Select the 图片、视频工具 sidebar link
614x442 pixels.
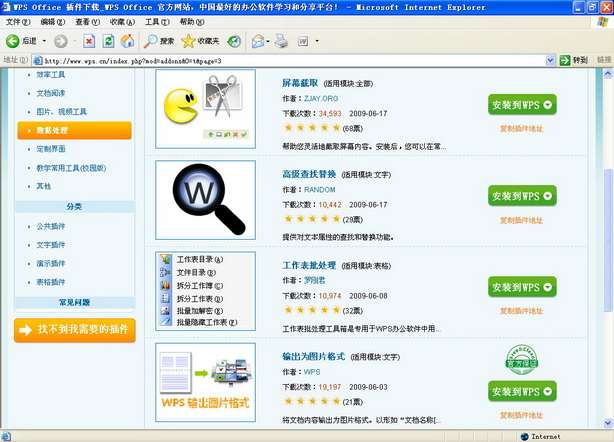(61, 112)
